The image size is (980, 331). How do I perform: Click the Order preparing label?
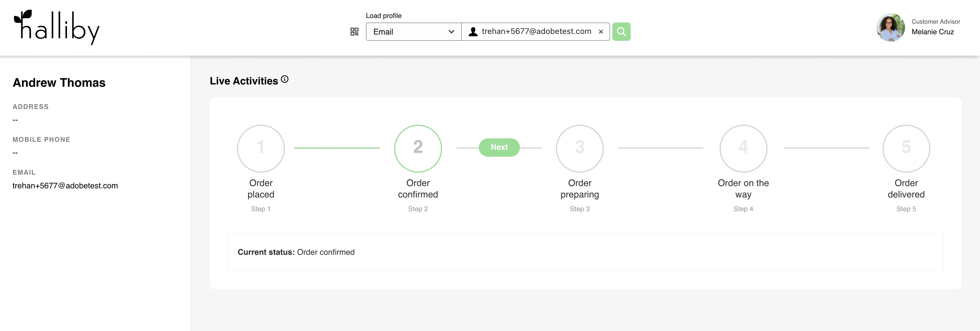click(x=579, y=189)
